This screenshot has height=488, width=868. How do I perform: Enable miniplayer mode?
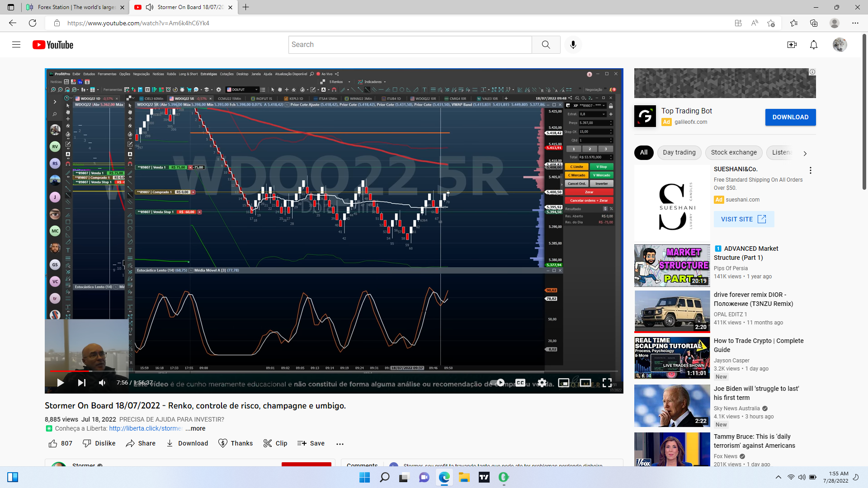[x=563, y=383]
